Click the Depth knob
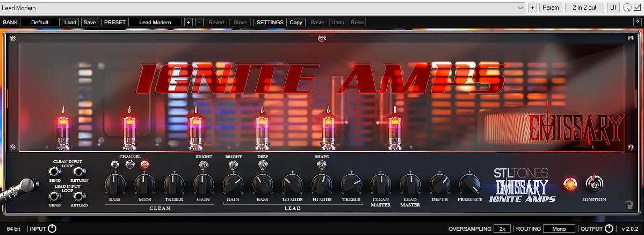Image resolution: width=644 pixels, height=235 pixels. [440, 184]
